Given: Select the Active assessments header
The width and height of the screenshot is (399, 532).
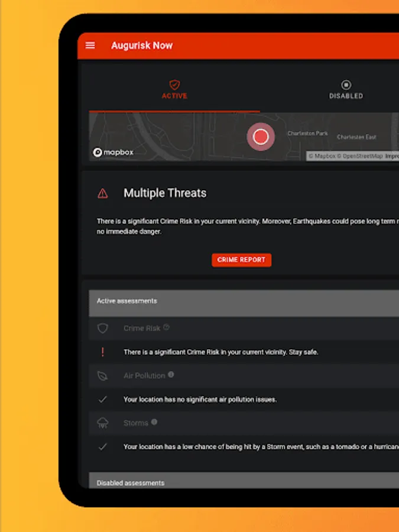Looking at the screenshot, I should (x=244, y=303).
